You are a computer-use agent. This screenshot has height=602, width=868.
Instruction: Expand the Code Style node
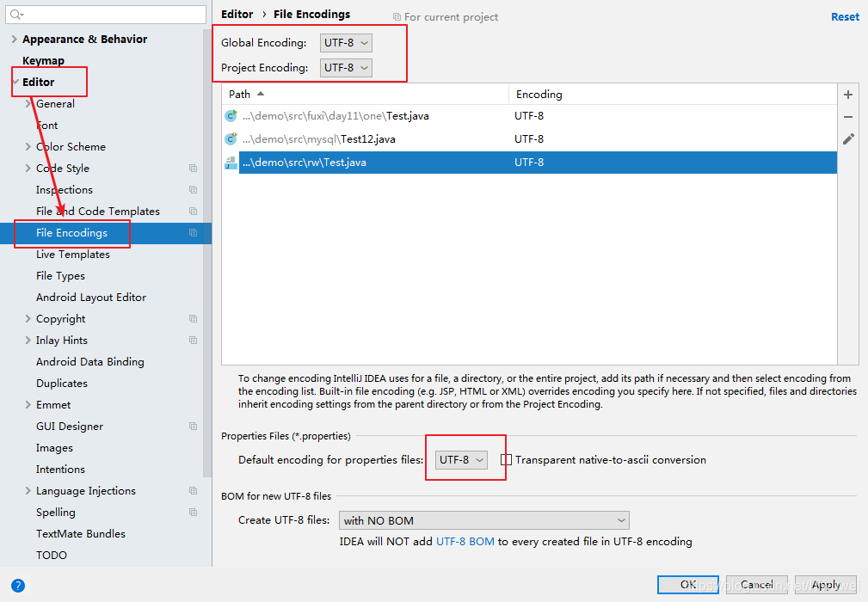pos(28,169)
